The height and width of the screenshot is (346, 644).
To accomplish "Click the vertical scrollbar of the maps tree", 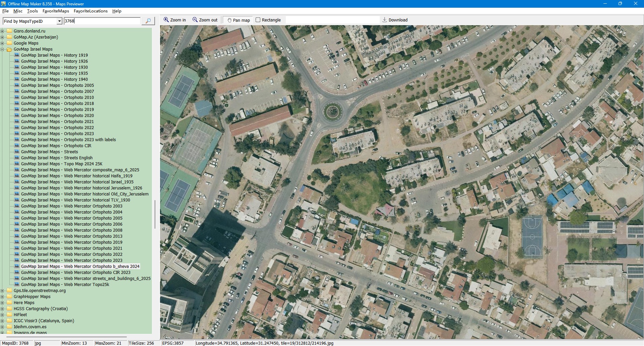I will 155,215.
